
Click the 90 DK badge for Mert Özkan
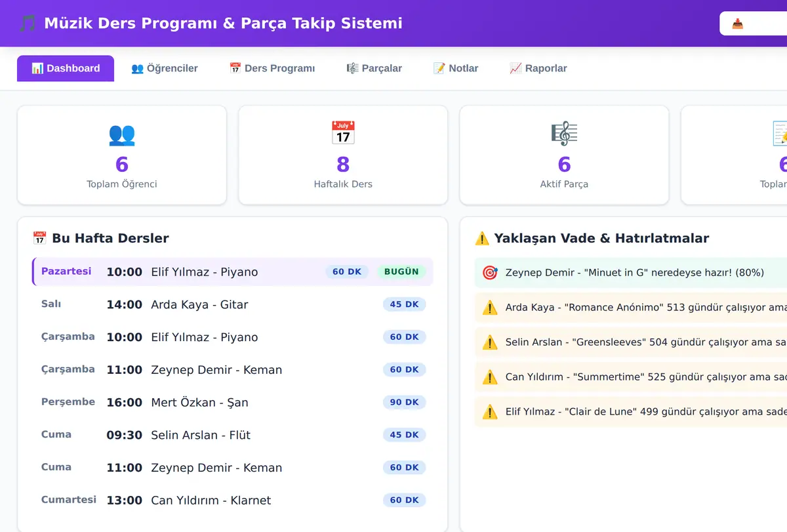point(405,402)
